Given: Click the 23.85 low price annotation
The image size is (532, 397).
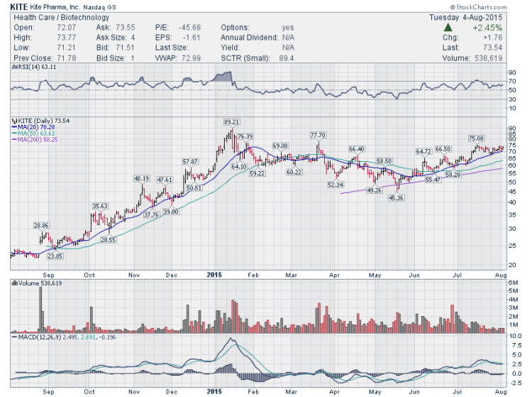Looking at the screenshot, I should click(55, 256).
